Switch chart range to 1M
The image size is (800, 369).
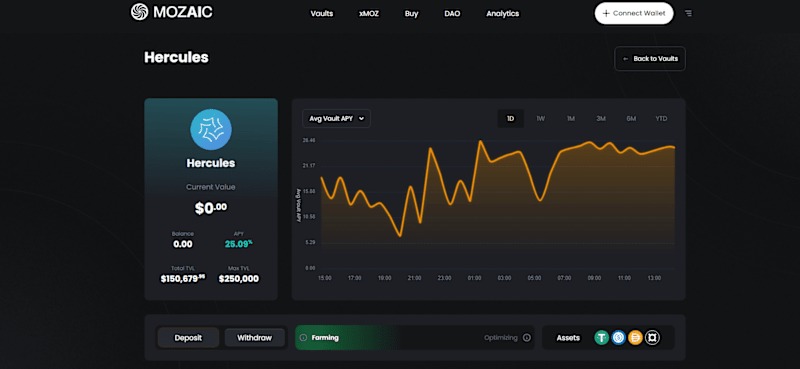pyautogui.click(x=571, y=119)
